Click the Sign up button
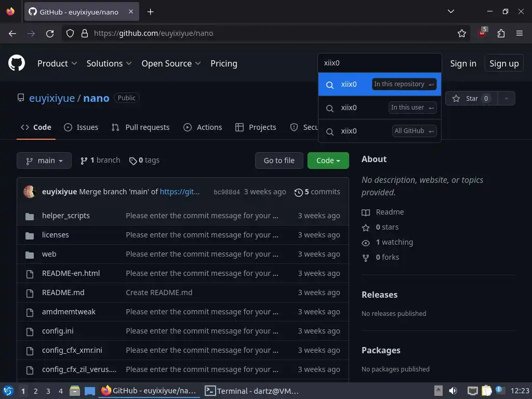 coord(504,63)
